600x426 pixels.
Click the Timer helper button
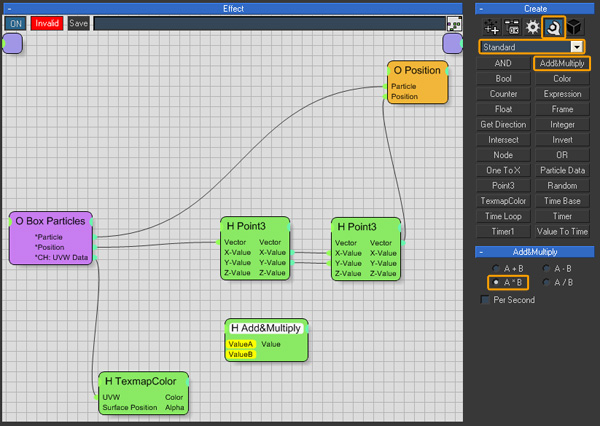562,216
